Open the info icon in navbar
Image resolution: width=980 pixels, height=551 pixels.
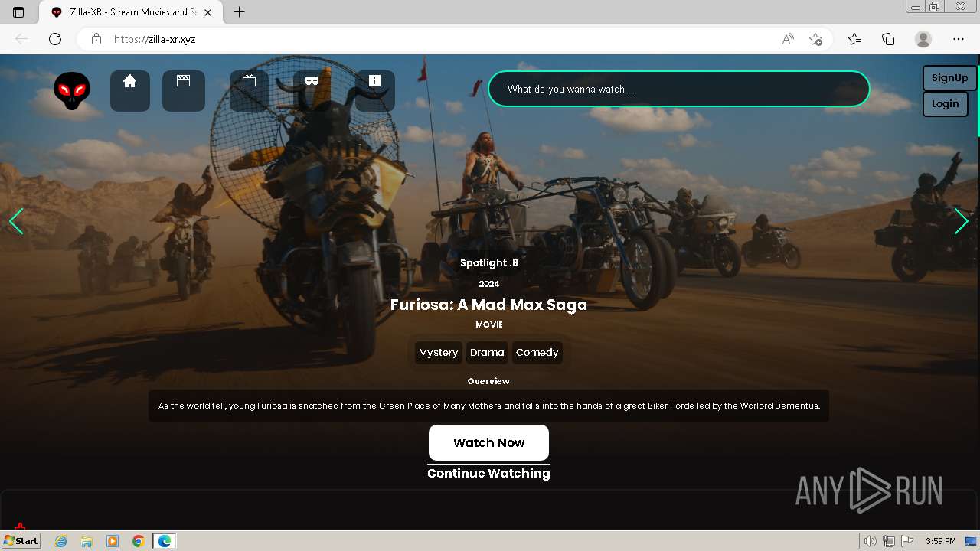(x=374, y=91)
